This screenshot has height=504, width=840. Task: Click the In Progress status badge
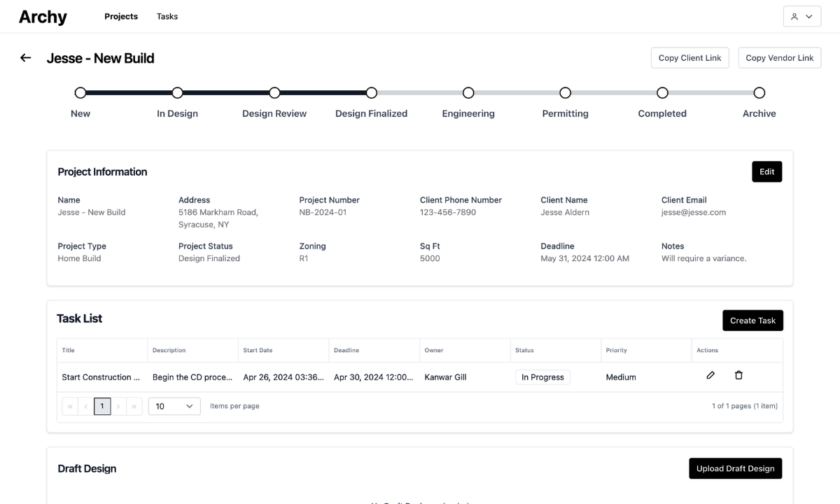(542, 377)
